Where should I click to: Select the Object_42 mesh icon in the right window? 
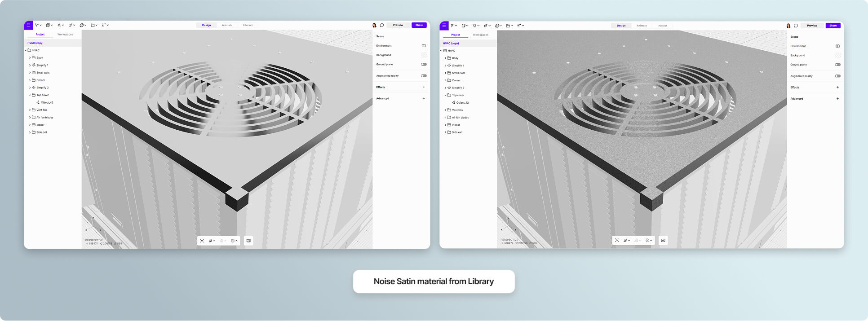[453, 103]
